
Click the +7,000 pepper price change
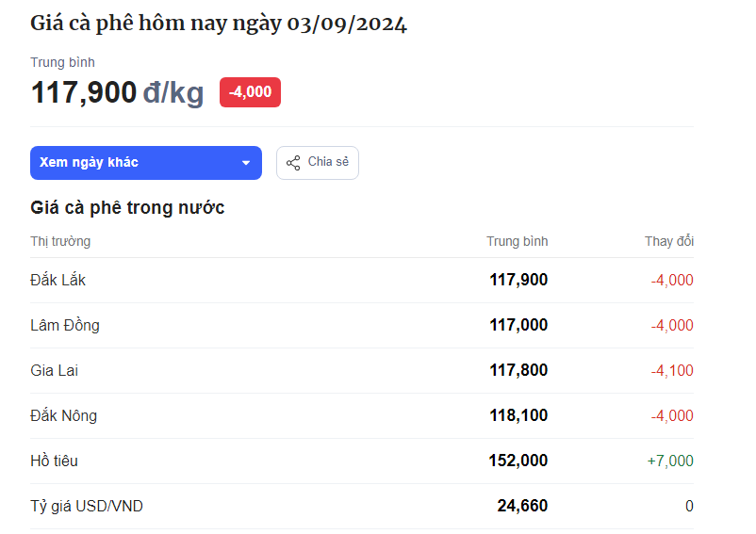[x=670, y=461]
